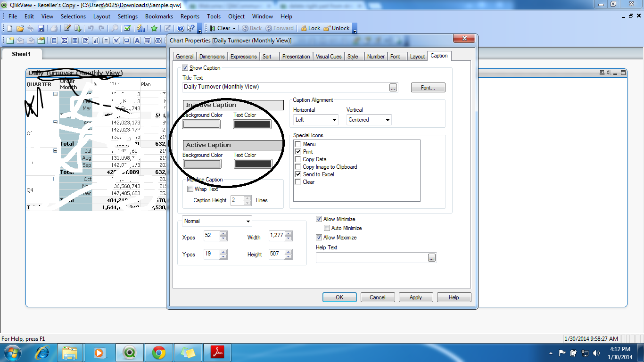Open the Sheet Properties design toolbar icon

41,41
